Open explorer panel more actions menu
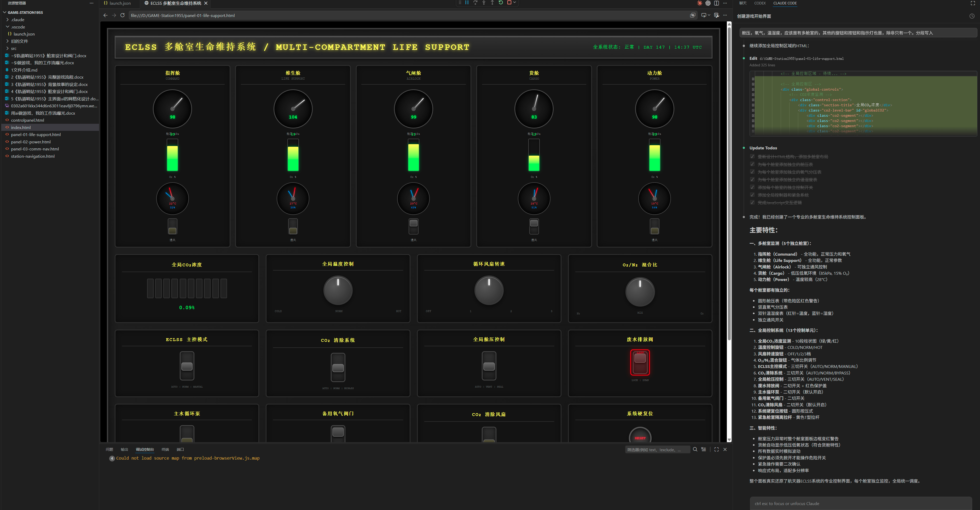Viewport: 980px width, 510px height. pos(91,3)
